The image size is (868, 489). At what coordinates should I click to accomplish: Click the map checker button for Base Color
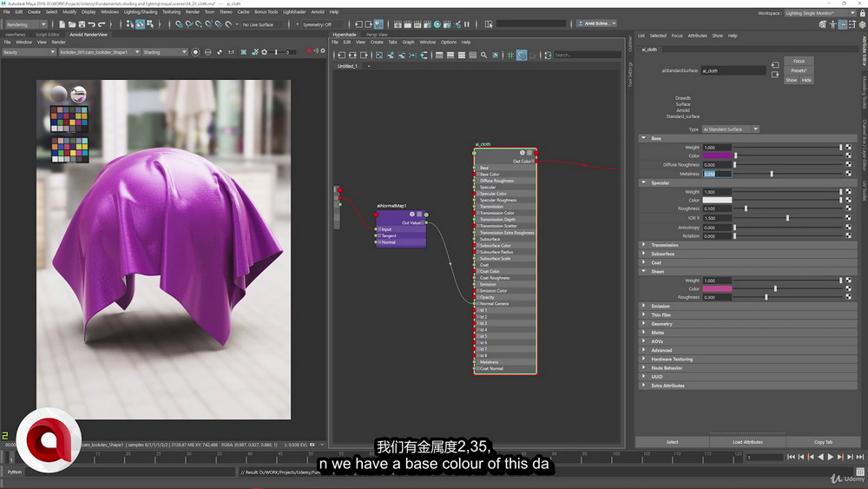848,155
